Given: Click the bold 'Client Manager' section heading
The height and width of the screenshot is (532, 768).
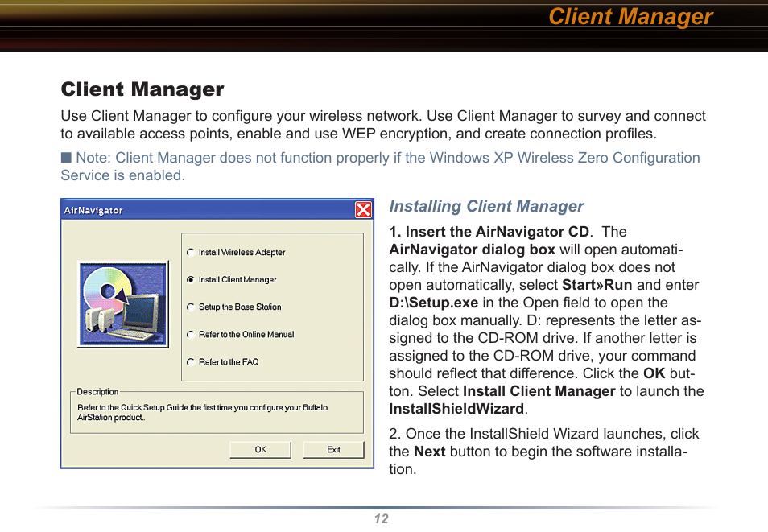Looking at the screenshot, I should (x=142, y=89).
